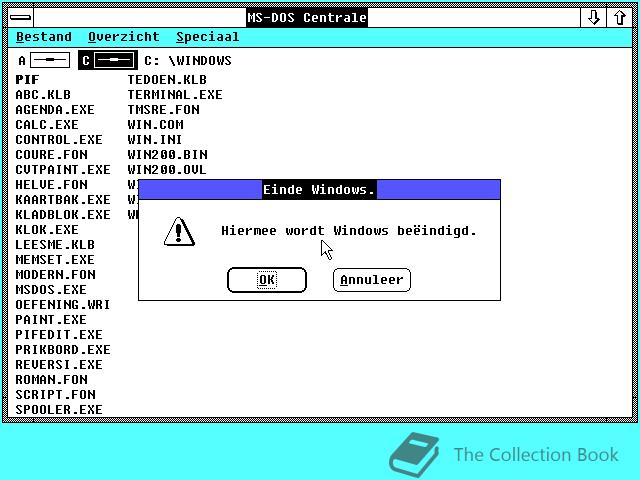Open the system menu box in title bar
This screenshot has width=640, height=480.
[x=20, y=18]
